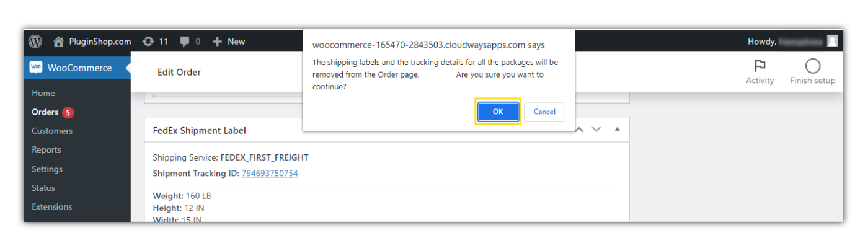Open the updates icon showing 11

(148, 42)
